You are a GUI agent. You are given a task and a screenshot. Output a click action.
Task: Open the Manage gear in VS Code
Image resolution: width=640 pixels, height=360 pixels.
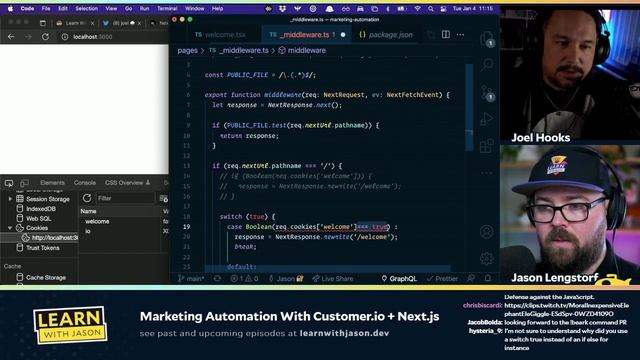[487, 258]
